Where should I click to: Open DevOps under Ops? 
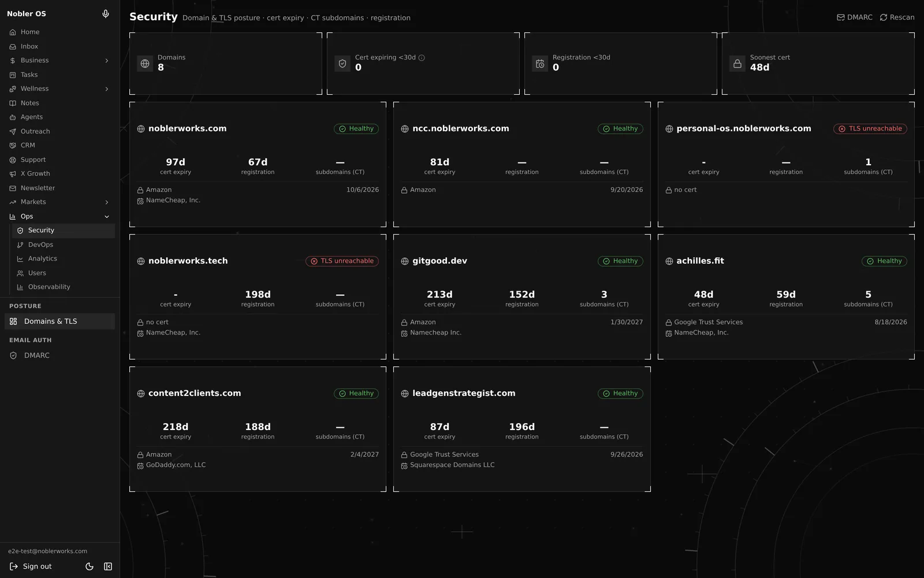[x=64, y=244]
